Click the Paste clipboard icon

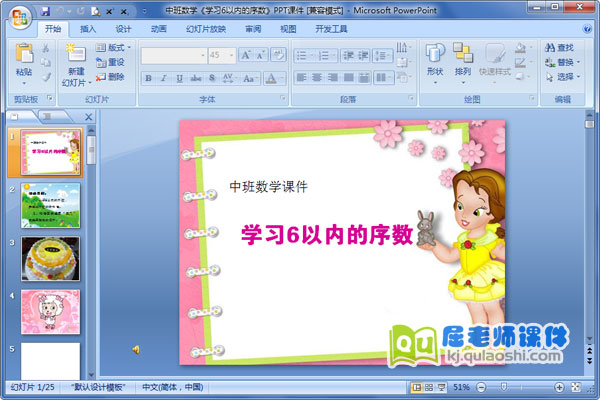point(24,54)
